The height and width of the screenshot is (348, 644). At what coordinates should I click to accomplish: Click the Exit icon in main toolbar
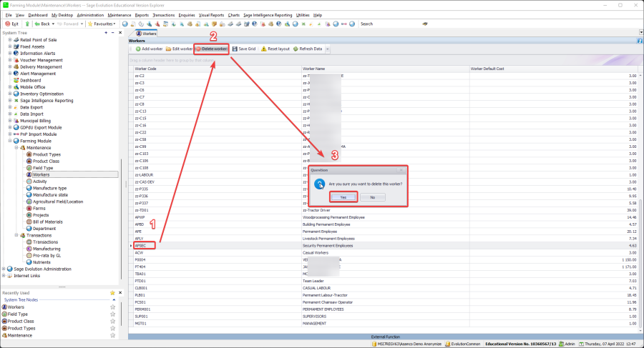click(12, 24)
